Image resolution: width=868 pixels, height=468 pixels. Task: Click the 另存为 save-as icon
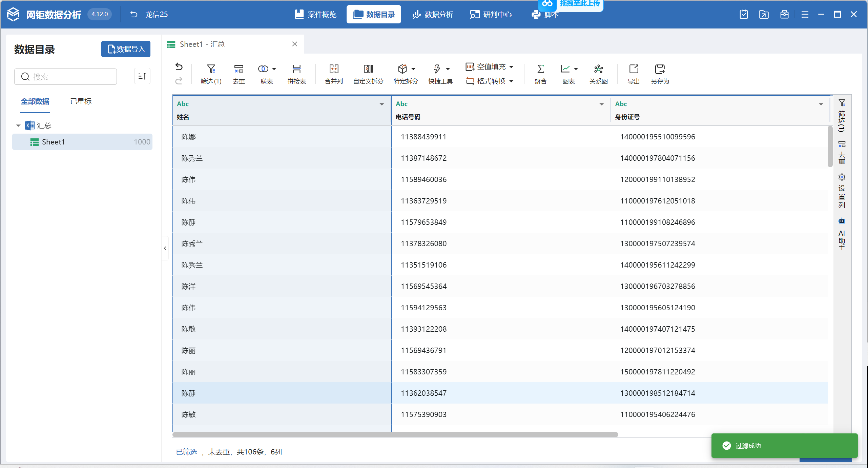click(660, 69)
